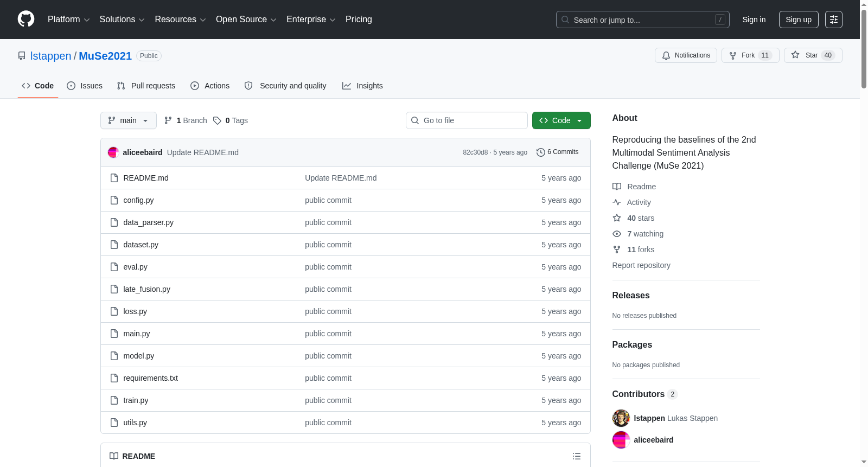Click the commit history clock icon
This screenshot has width=868, height=467.
pos(540,152)
